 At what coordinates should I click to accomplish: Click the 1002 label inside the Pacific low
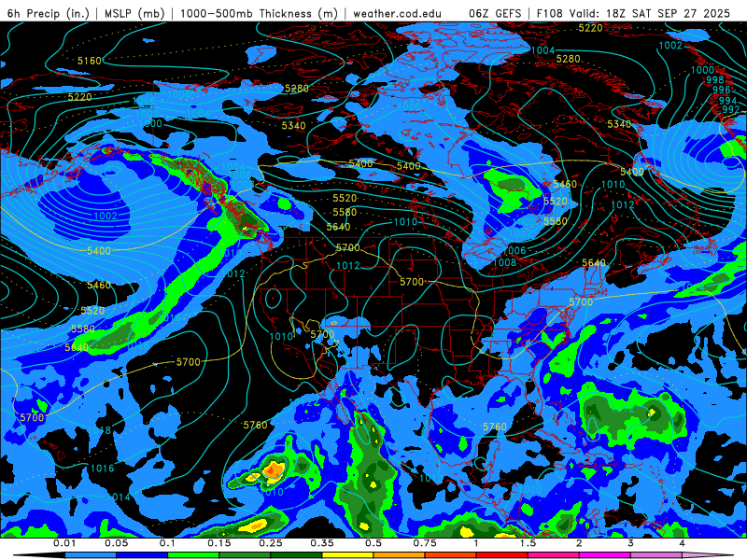click(x=106, y=217)
